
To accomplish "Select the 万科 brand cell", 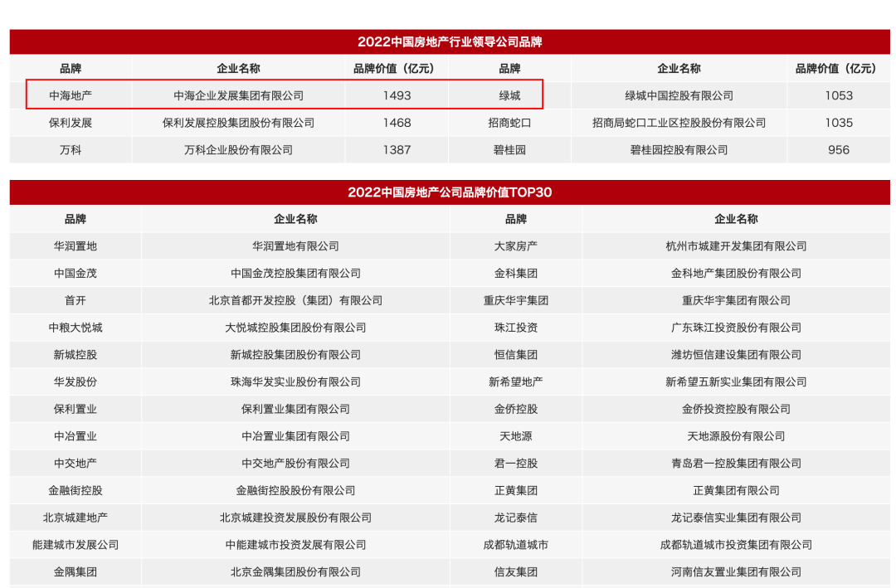I will click(x=71, y=150).
